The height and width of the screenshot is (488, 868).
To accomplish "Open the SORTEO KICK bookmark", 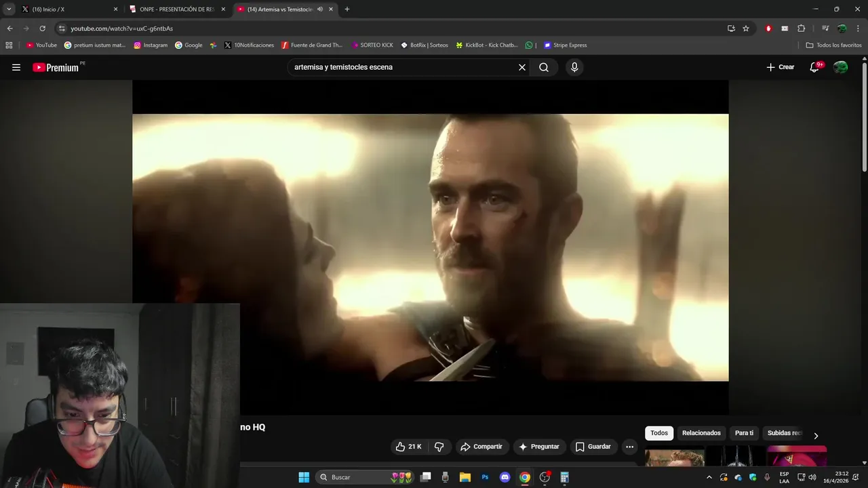I will (x=372, y=45).
